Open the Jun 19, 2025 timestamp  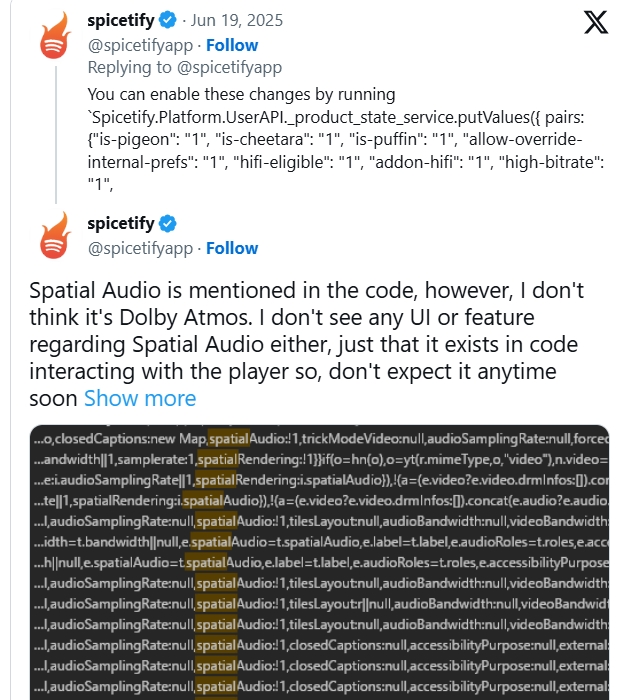coord(237,21)
